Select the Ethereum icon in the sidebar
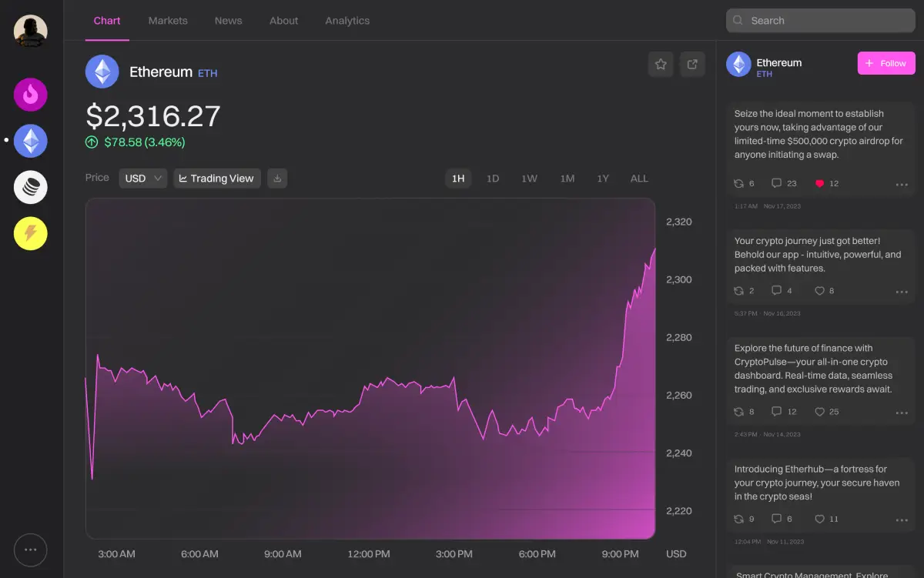The width and height of the screenshot is (924, 578). [31, 141]
